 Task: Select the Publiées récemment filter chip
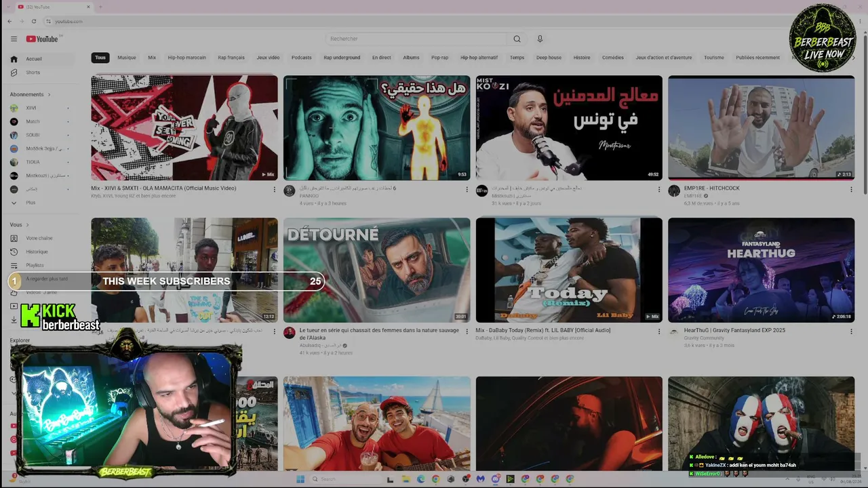coord(757,58)
